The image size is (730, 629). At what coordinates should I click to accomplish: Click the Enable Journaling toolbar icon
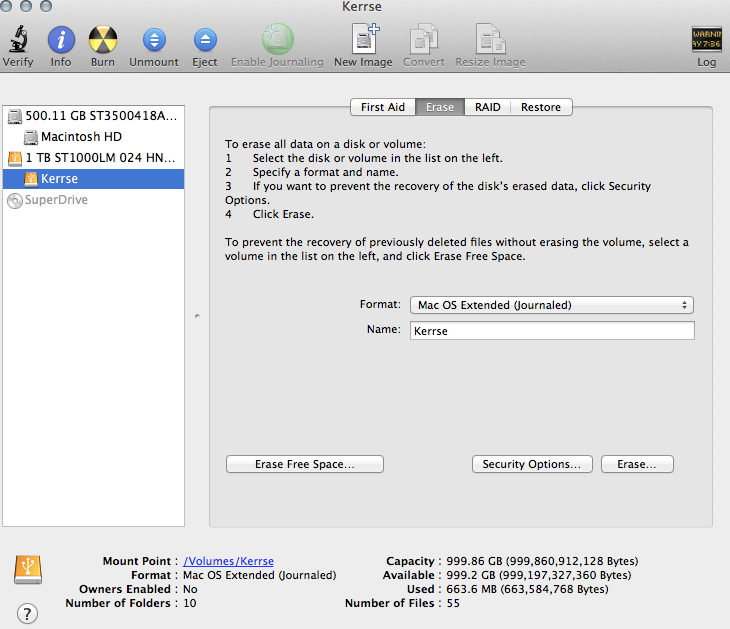coord(277,39)
